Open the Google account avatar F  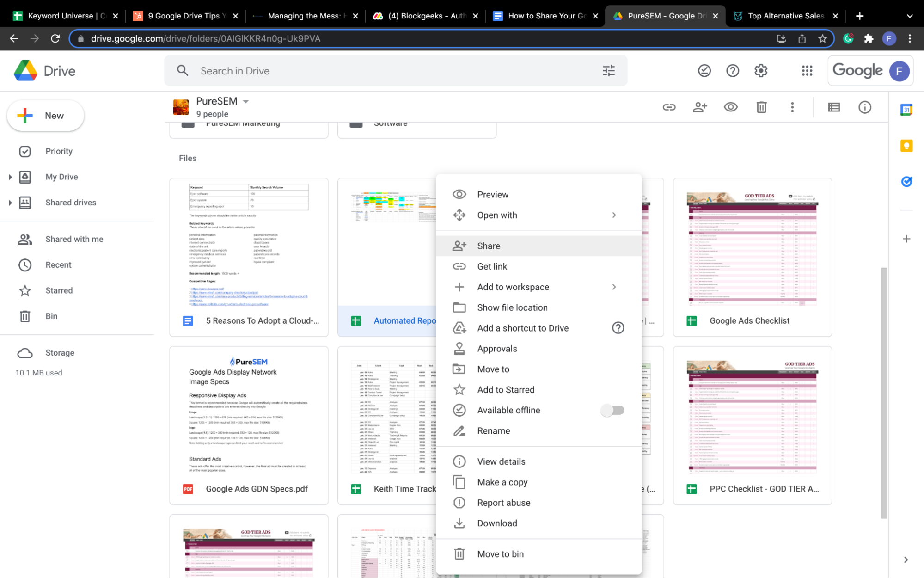tap(899, 71)
